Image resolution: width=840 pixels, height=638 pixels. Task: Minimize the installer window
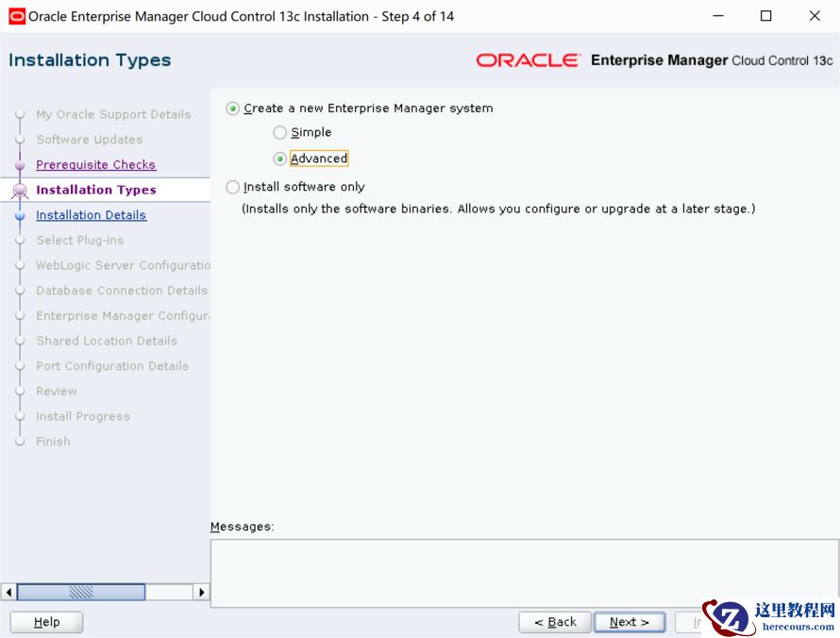coord(718,16)
